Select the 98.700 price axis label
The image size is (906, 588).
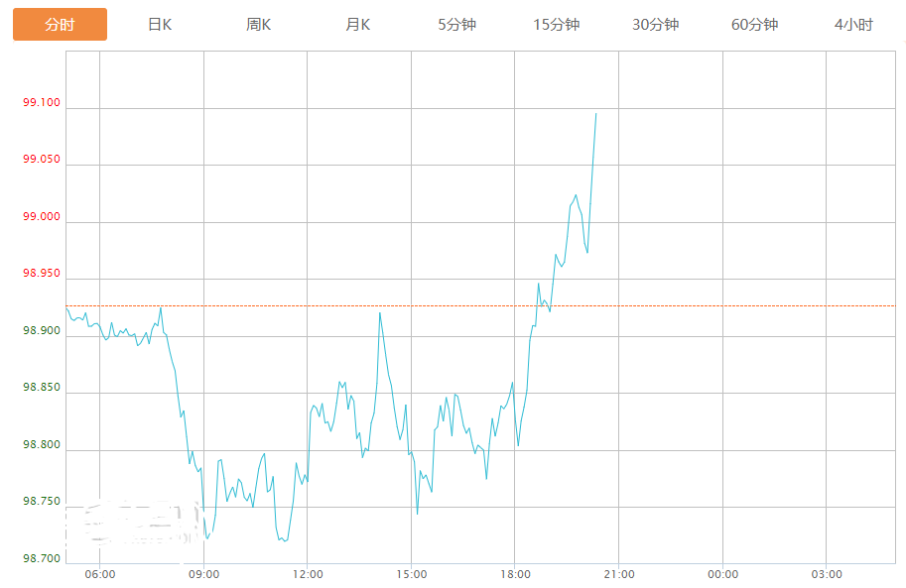tap(42, 559)
